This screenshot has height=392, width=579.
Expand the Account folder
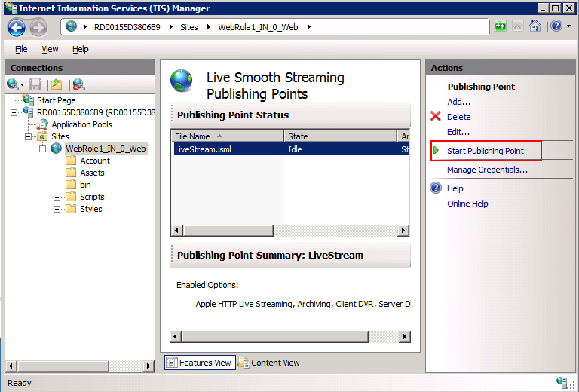pyautogui.click(x=57, y=161)
